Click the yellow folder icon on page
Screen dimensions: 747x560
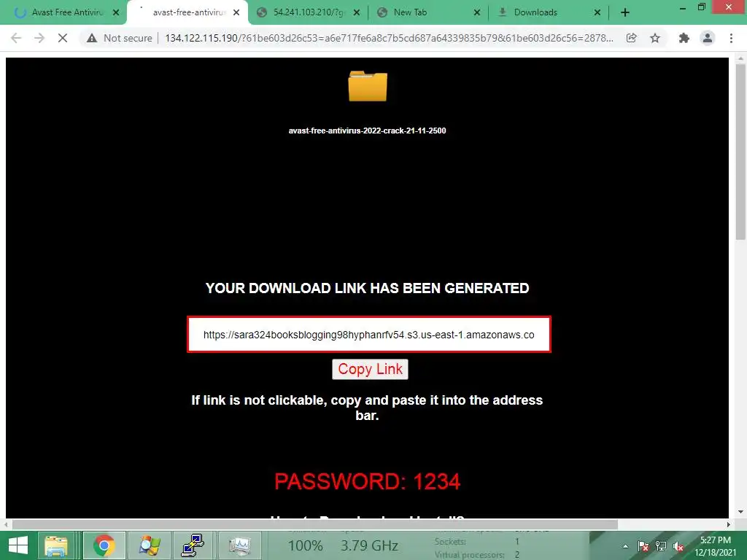point(368,86)
